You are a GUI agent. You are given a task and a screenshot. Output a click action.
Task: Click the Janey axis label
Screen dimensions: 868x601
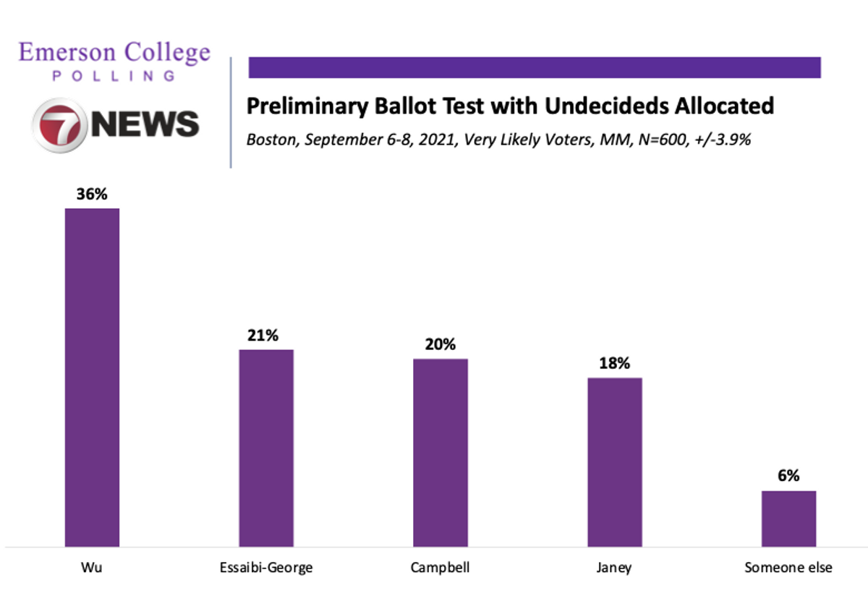click(614, 568)
